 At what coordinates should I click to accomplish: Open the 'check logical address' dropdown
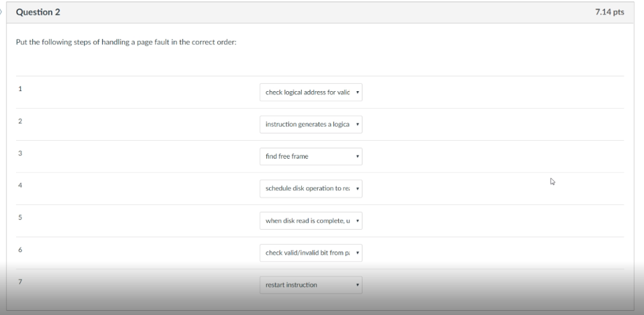pos(311,92)
